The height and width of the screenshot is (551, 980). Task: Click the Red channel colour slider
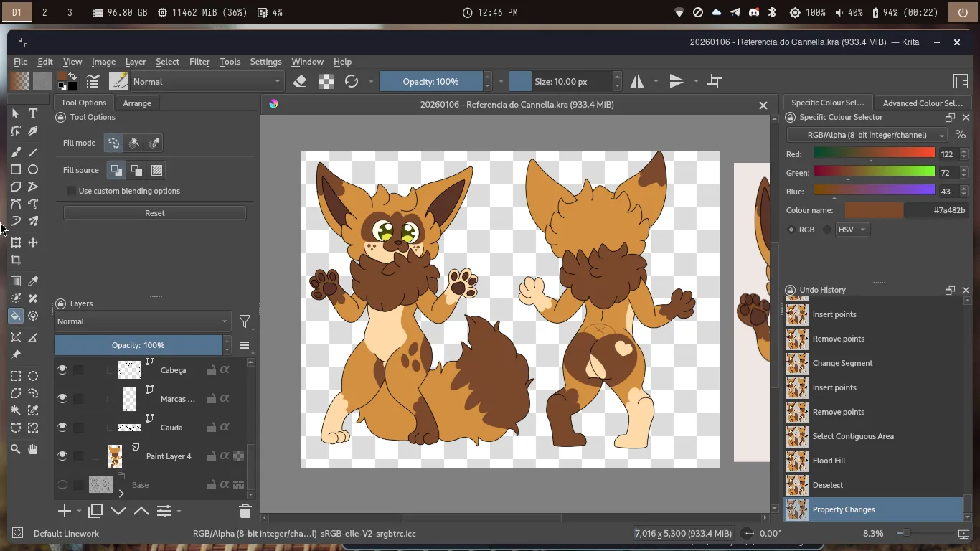coord(874,154)
